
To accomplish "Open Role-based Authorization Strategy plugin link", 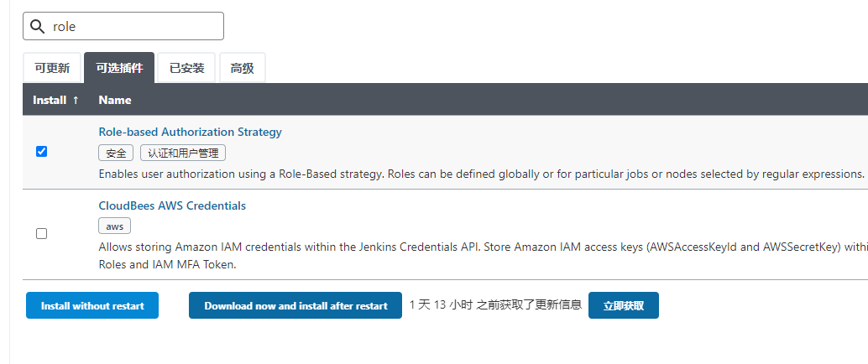I will pyautogui.click(x=190, y=132).
